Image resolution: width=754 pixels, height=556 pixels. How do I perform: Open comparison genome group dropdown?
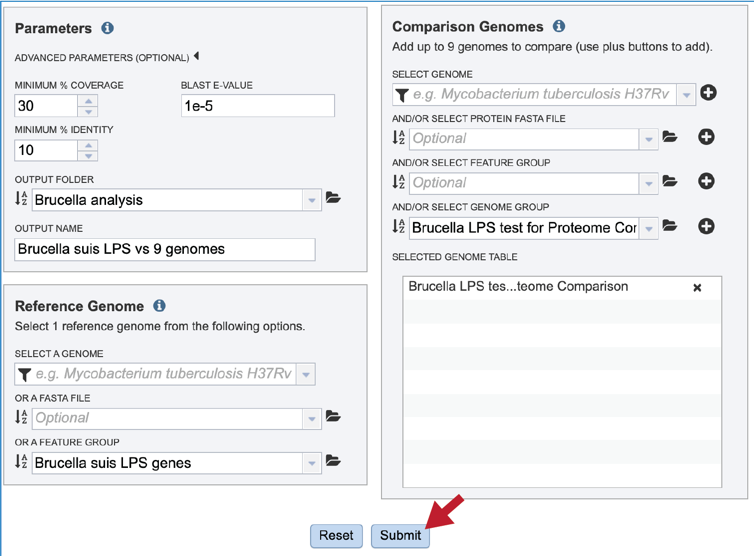(x=650, y=228)
